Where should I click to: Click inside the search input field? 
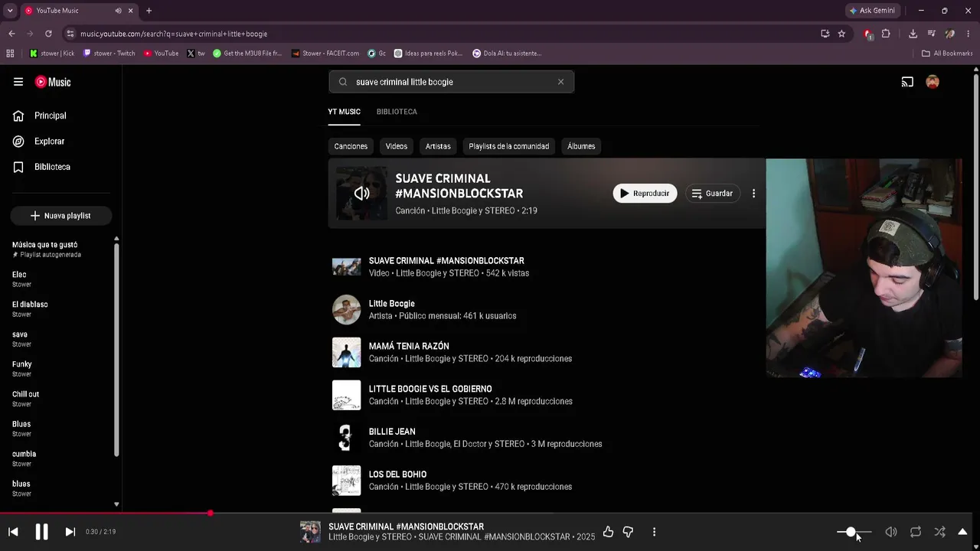[452, 82]
